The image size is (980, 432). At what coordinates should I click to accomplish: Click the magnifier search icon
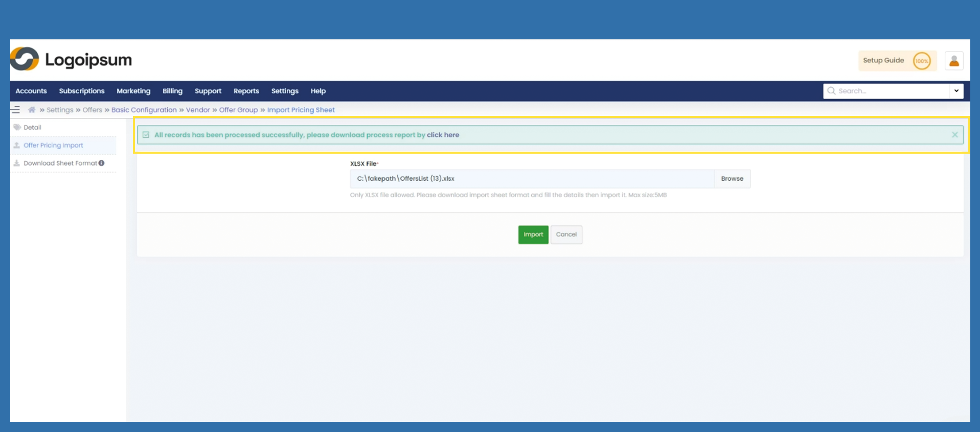pyautogui.click(x=831, y=91)
